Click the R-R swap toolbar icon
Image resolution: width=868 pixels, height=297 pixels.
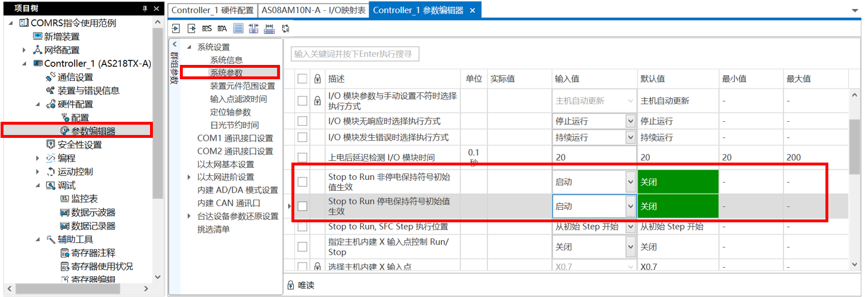coord(285,28)
